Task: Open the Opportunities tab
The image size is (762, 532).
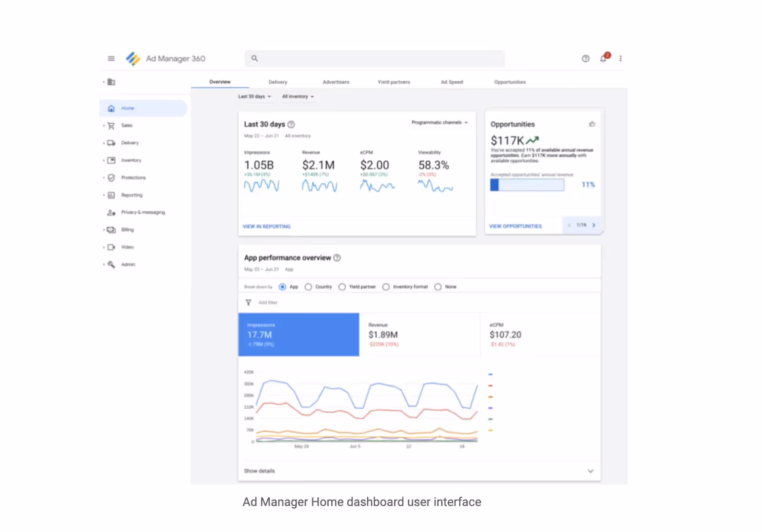Action: [509, 81]
